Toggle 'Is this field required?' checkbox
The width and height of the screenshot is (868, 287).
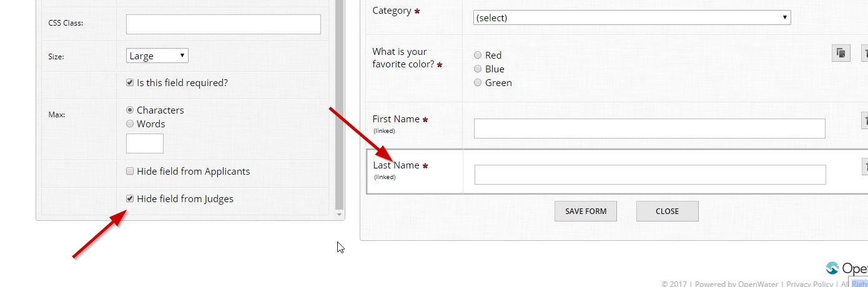130,82
